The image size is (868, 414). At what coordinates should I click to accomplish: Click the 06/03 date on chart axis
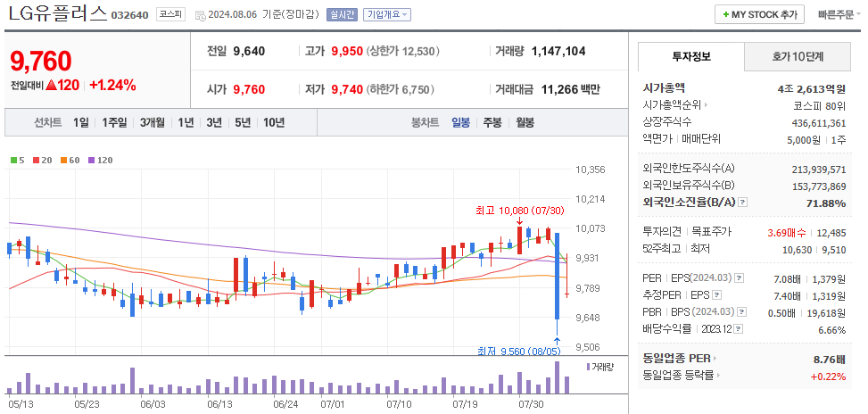(x=153, y=404)
